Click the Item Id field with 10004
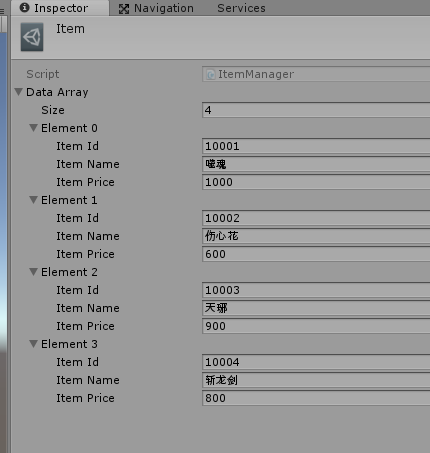Image resolution: width=430 pixels, height=453 pixels. 316,362
